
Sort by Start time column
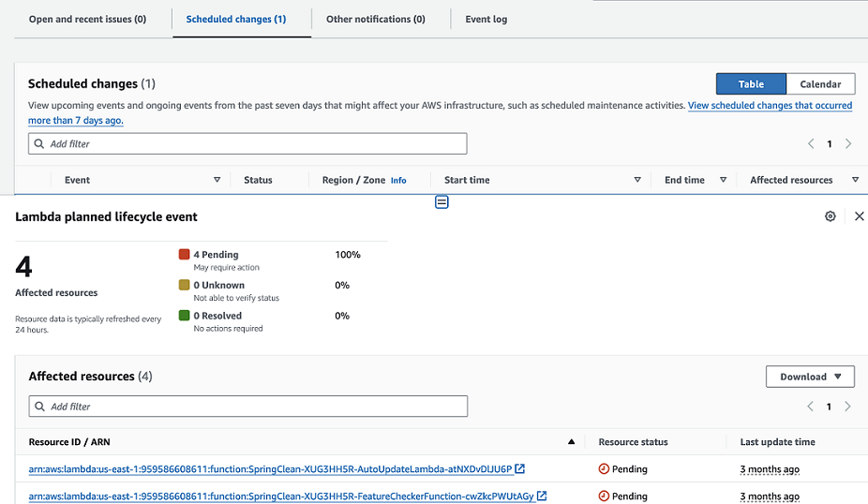click(637, 180)
